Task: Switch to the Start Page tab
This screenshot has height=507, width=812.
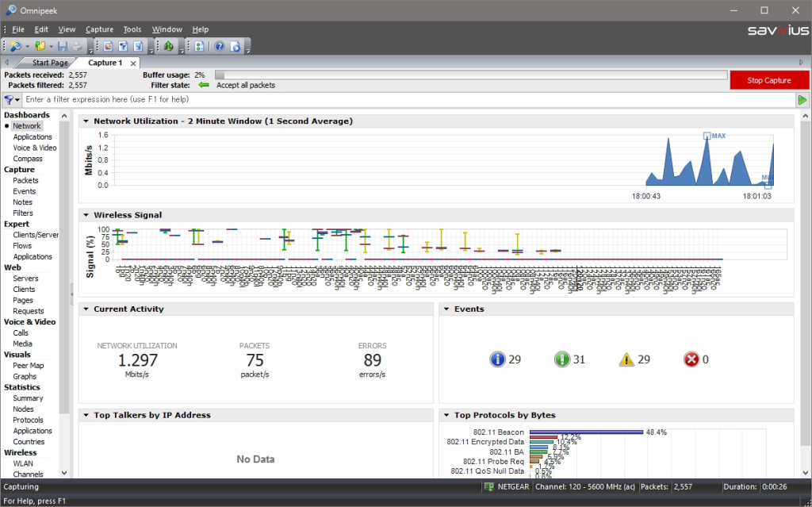Action: click(49, 63)
